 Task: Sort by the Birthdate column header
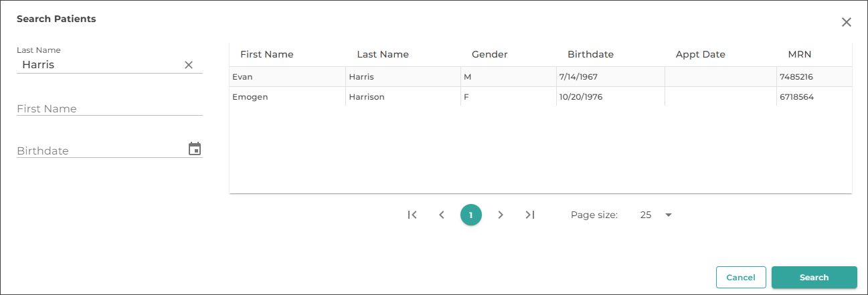click(x=590, y=54)
